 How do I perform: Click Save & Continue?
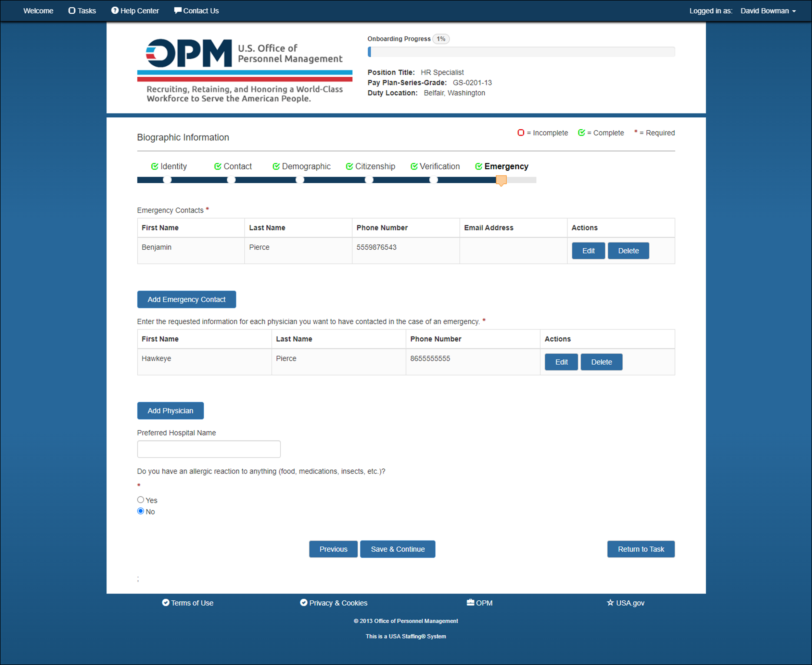pos(398,549)
